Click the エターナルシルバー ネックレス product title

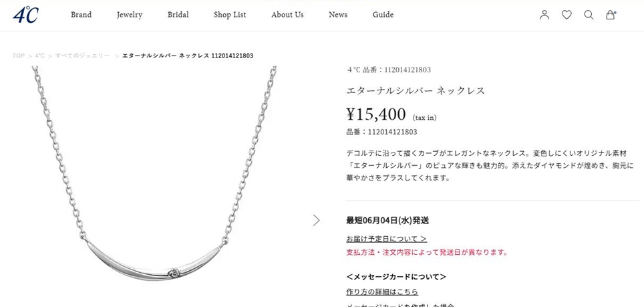pyautogui.click(x=416, y=90)
